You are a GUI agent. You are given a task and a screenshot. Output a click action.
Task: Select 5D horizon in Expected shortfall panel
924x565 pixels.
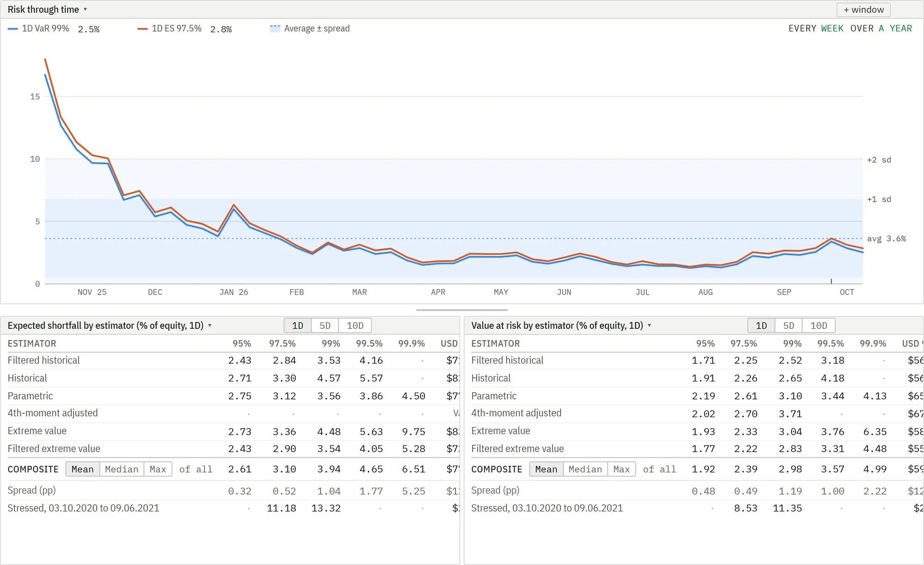pos(325,325)
